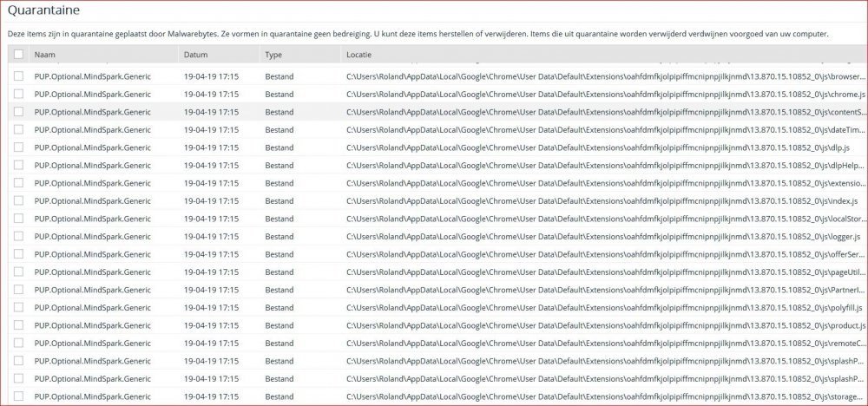Select the product.js row checkbox

[19, 324]
